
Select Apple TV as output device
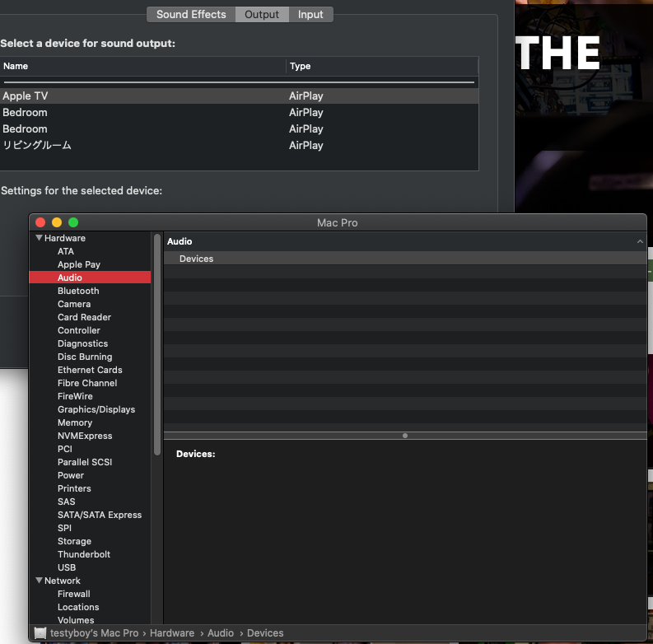pos(239,96)
